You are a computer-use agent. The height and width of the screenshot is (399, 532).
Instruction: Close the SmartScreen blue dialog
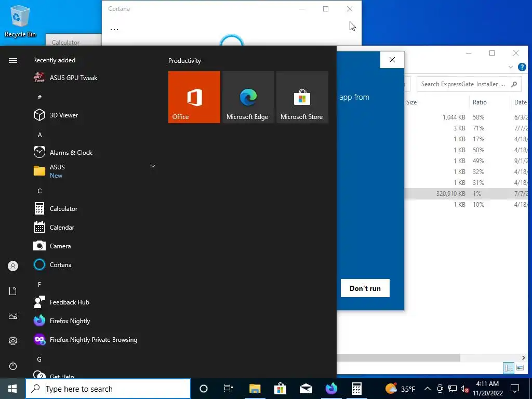[392, 60]
